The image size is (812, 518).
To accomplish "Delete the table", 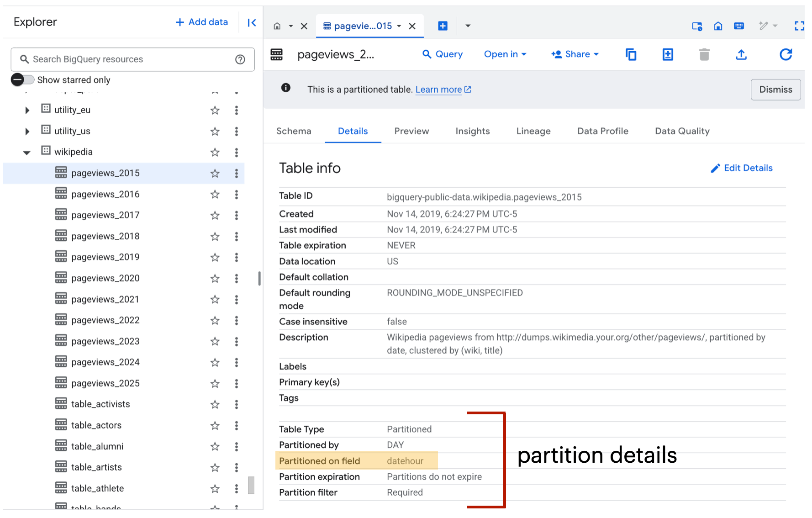I will coord(704,55).
